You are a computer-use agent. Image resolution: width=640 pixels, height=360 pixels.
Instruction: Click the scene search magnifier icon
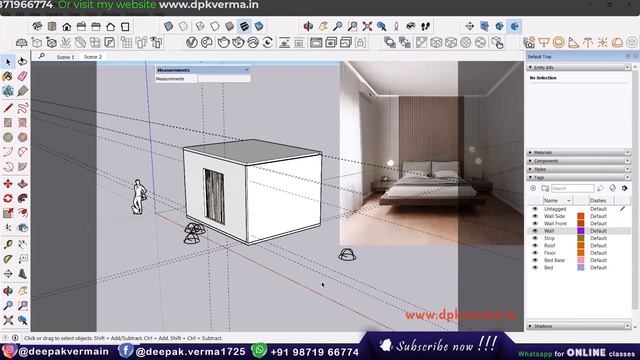click(42, 56)
